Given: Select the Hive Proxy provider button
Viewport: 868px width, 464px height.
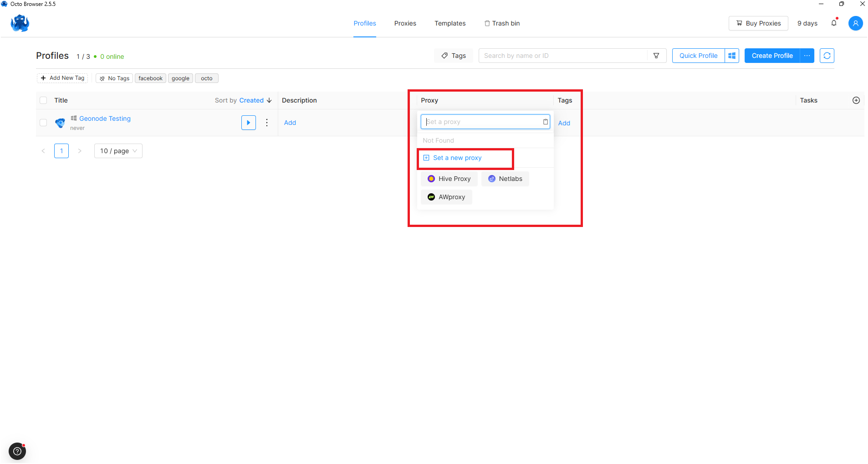Looking at the screenshot, I should [x=449, y=179].
